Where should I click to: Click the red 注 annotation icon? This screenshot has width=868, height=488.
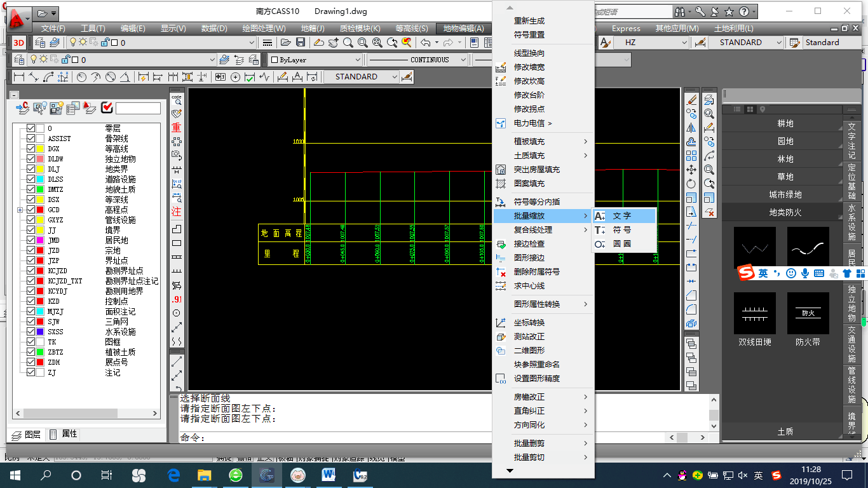tap(177, 212)
